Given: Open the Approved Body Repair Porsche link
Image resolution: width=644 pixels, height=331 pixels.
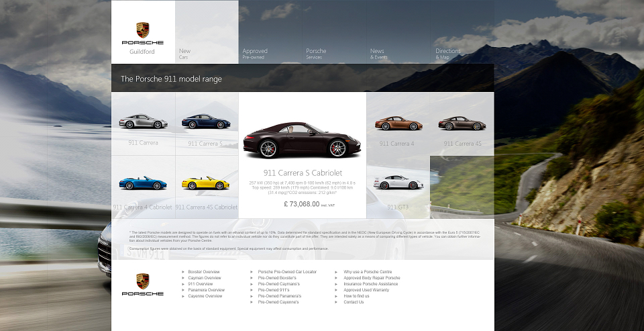Looking at the screenshot, I should [372, 278].
